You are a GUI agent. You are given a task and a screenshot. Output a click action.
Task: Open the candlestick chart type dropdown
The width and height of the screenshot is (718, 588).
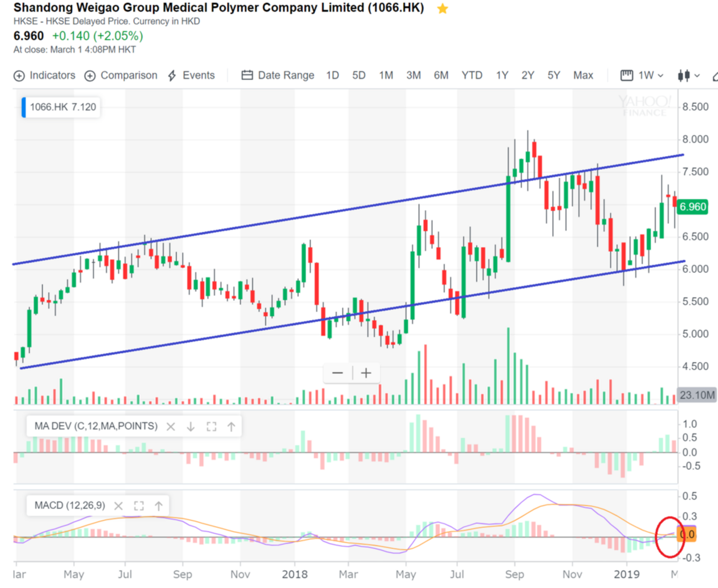click(689, 75)
